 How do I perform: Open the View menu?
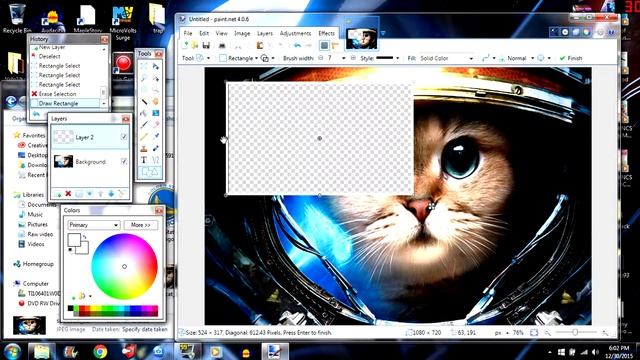221,33
